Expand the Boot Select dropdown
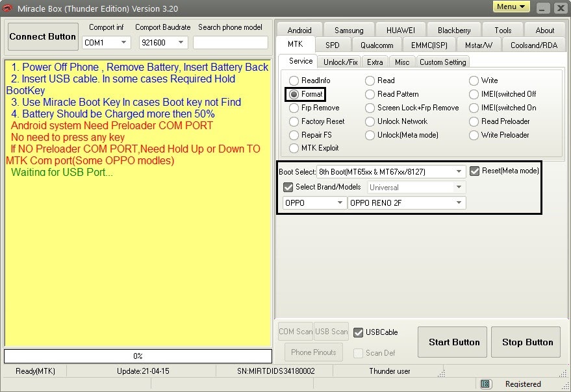Screen dimensions: 571x392 pyautogui.click(x=391, y=171)
